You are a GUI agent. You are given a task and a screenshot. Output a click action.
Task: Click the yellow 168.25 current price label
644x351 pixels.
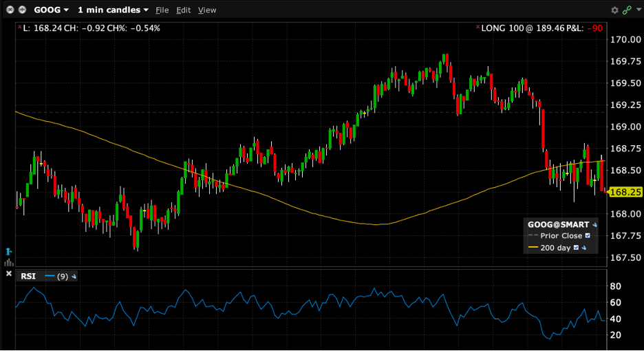pyautogui.click(x=625, y=192)
